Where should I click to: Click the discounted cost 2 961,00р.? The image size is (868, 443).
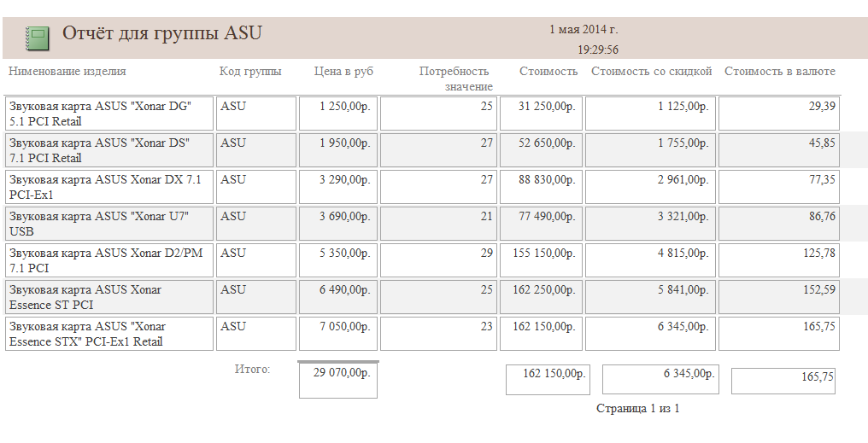pyautogui.click(x=650, y=187)
